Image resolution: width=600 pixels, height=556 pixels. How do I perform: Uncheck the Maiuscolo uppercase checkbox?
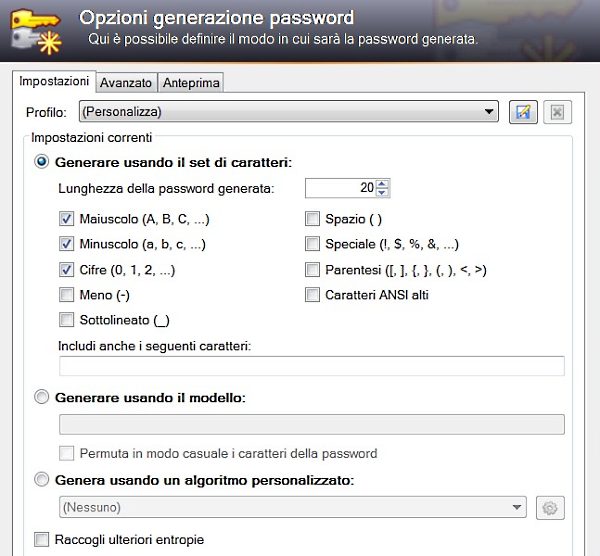coord(67,218)
